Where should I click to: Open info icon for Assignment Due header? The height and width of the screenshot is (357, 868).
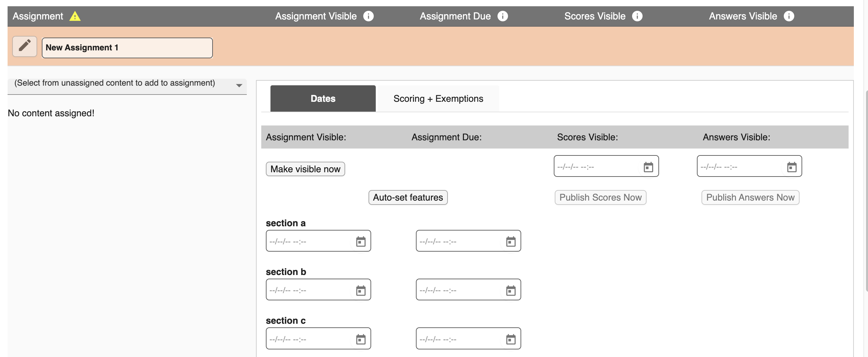[x=502, y=16]
